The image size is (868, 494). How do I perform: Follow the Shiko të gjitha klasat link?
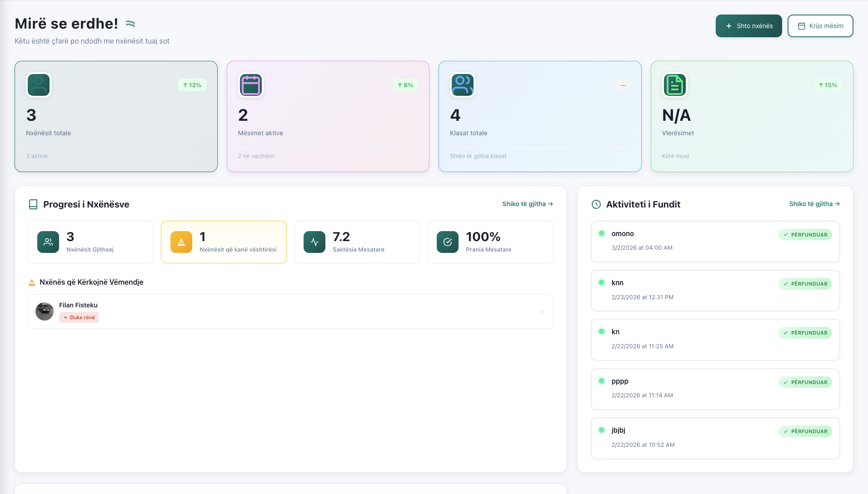tap(478, 156)
